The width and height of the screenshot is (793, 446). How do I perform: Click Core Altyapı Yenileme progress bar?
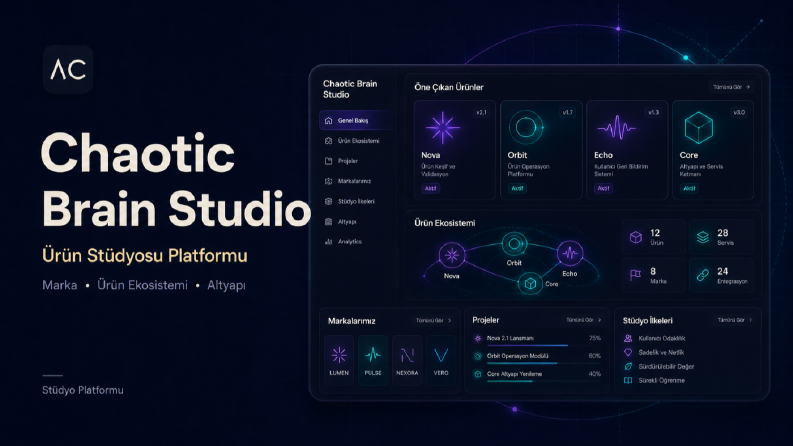point(544,381)
